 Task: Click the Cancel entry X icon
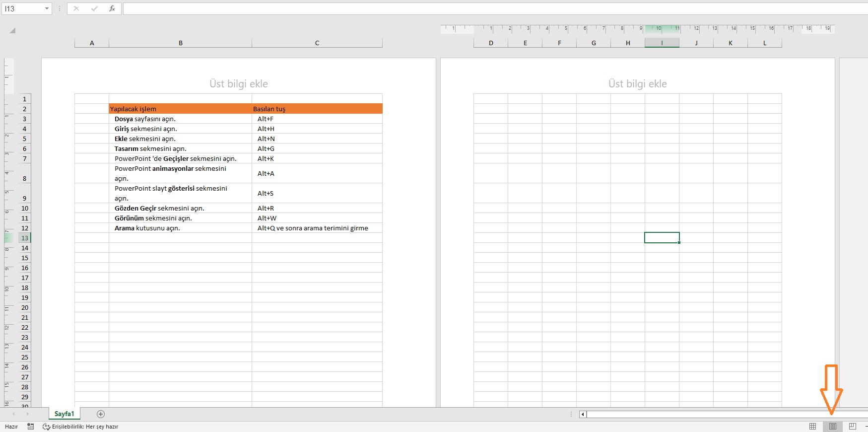(x=76, y=8)
